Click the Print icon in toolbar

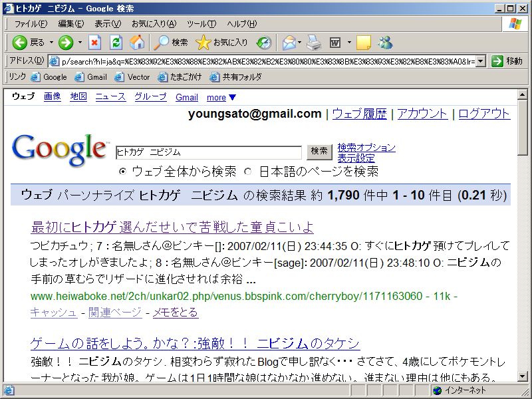314,43
